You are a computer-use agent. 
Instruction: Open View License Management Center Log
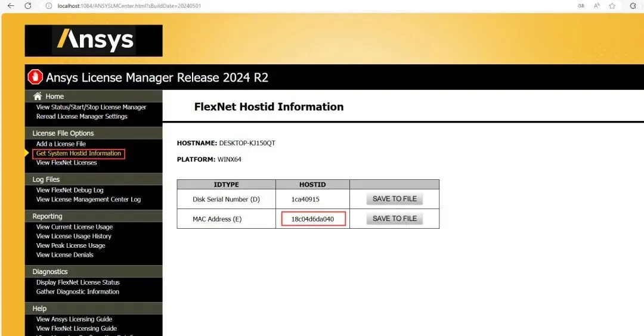88,200
